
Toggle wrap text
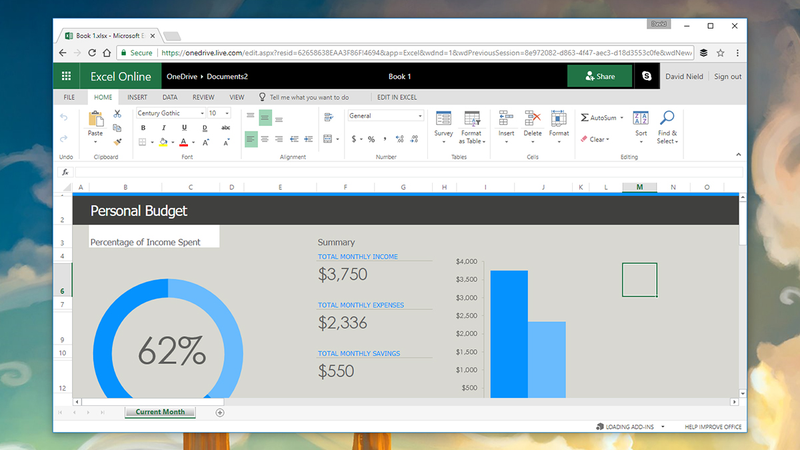point(329,118)
